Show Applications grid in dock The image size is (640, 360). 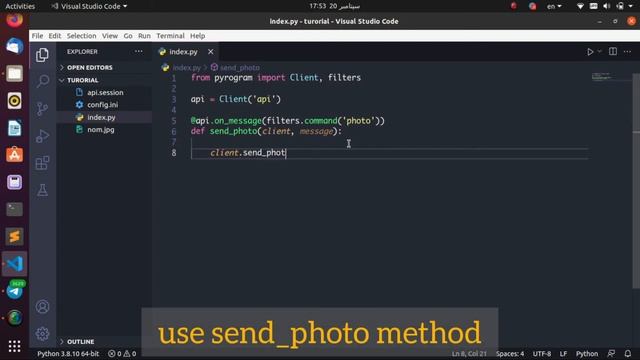(x=14, y=346)
